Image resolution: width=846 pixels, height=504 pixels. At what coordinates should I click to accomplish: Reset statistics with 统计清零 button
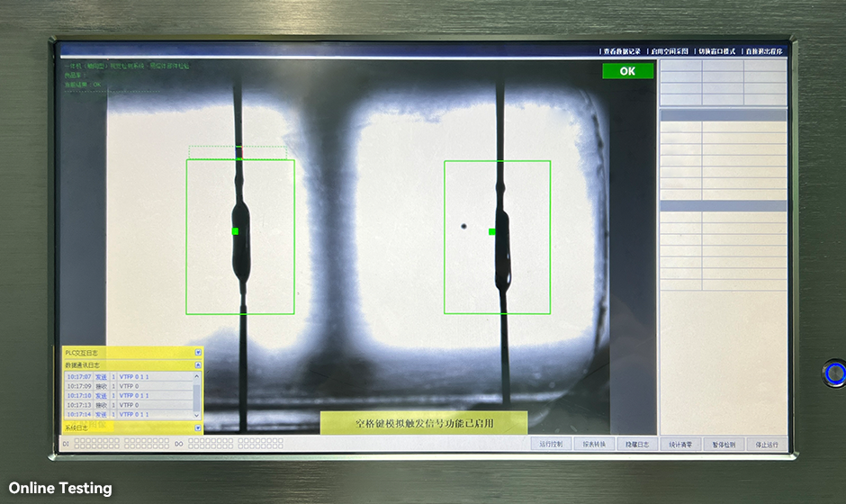pos(680,444)
